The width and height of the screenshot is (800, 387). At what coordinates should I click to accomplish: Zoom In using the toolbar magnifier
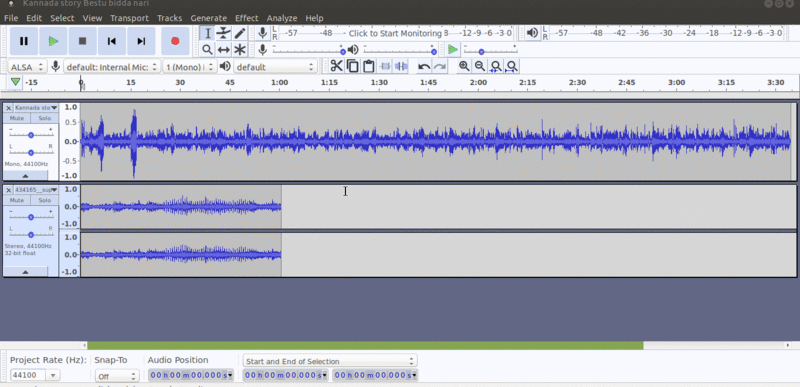click(x=464, y=66)
